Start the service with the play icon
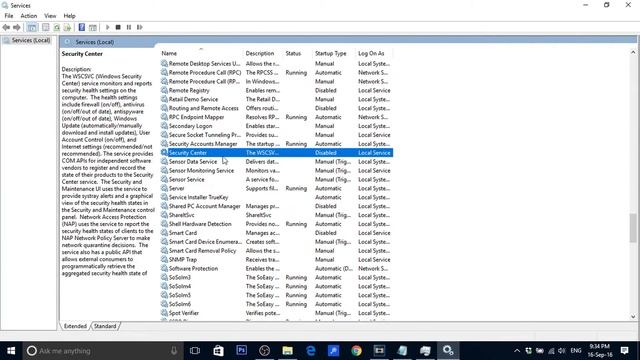640x360 pixels. pos(107,27)
